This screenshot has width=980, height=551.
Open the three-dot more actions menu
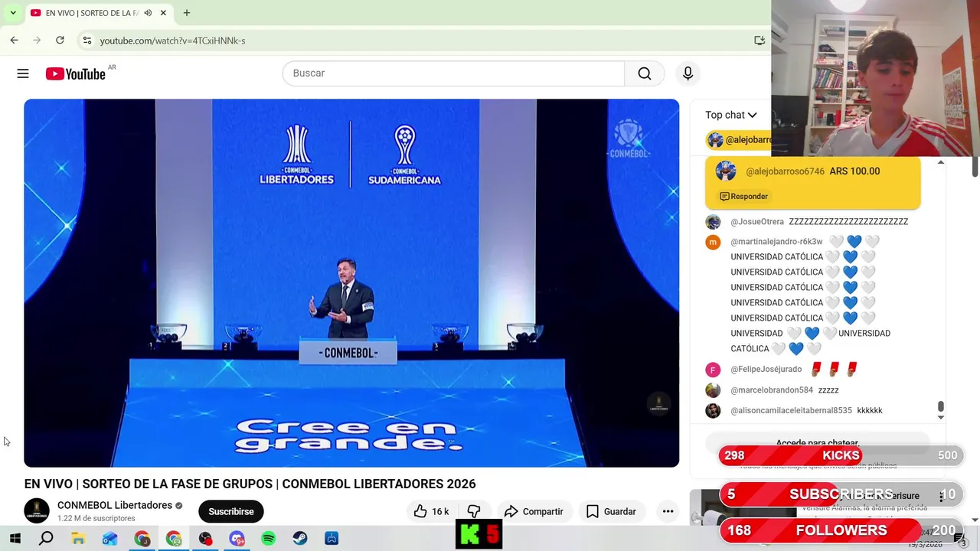(668, 511)
